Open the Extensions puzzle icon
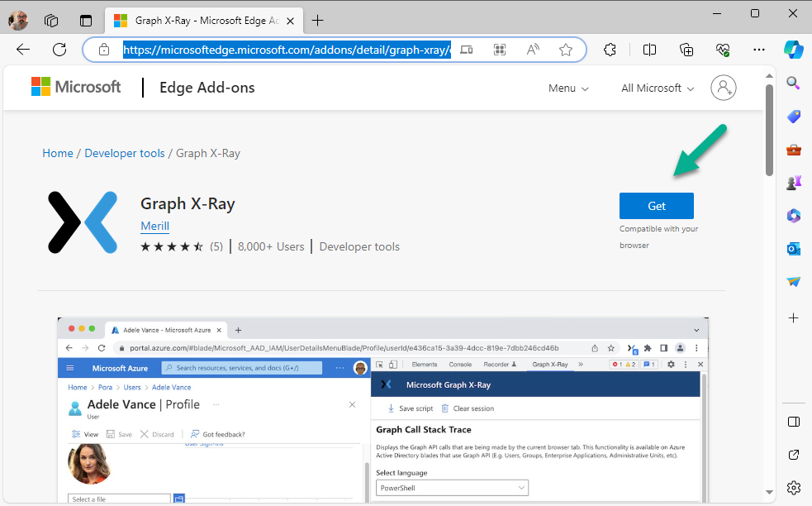The image size is (812, 506). pos(610,50)
